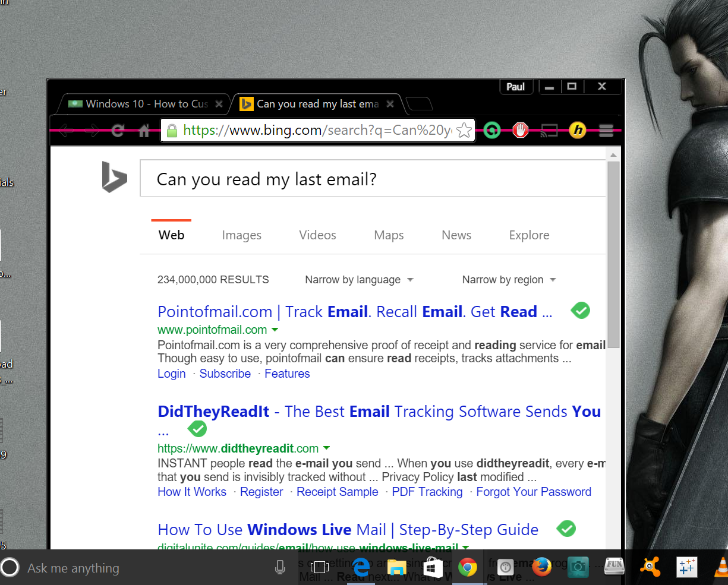Screen dimensions: 728x585
Task: Open the Avast icon in the taskbar
Action: 650,568
